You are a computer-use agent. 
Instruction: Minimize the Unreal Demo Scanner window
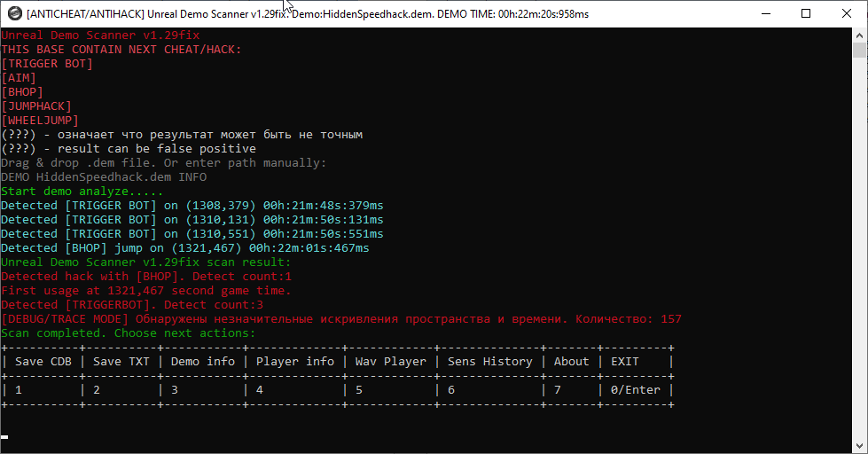coord(766,14)
